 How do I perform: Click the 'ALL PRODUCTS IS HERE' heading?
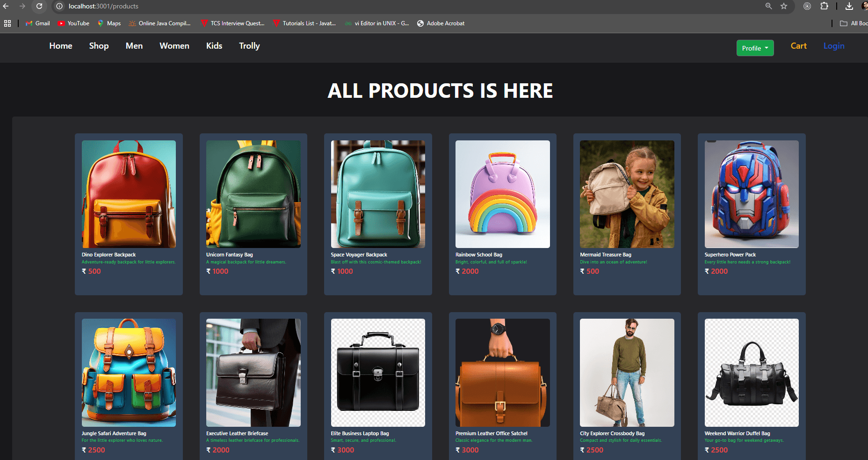point(440,91)
